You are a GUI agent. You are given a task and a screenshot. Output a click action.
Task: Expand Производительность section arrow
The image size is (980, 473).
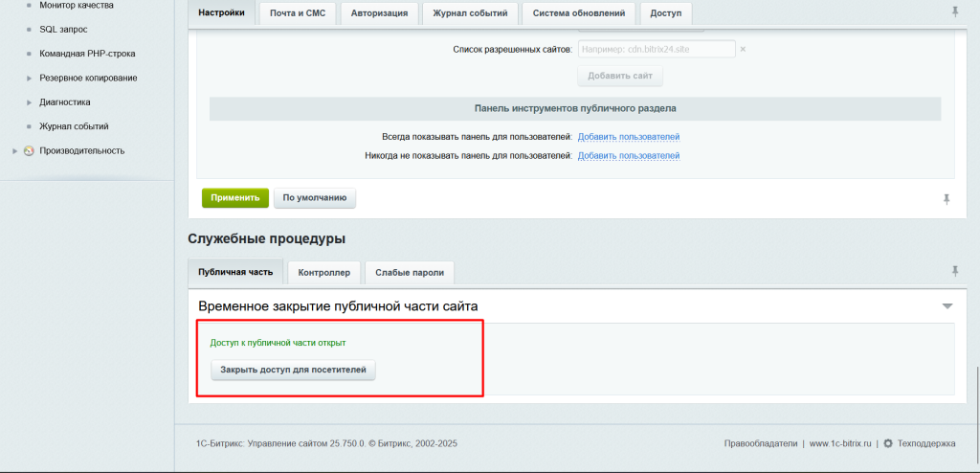tap(15, 150)
